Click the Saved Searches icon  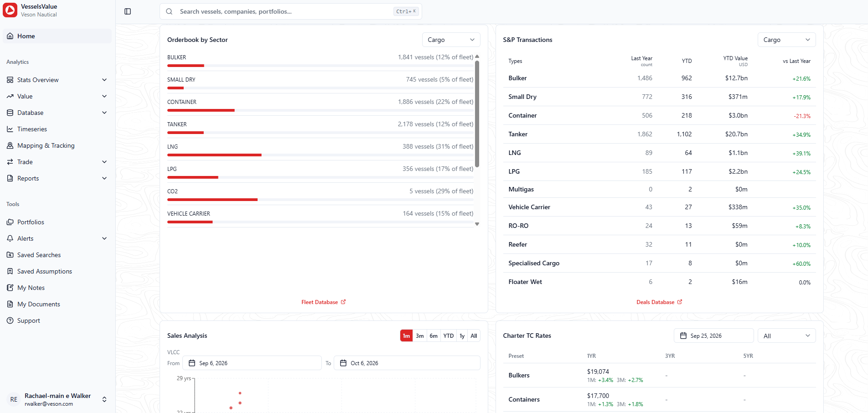click(x=10, y=255)
